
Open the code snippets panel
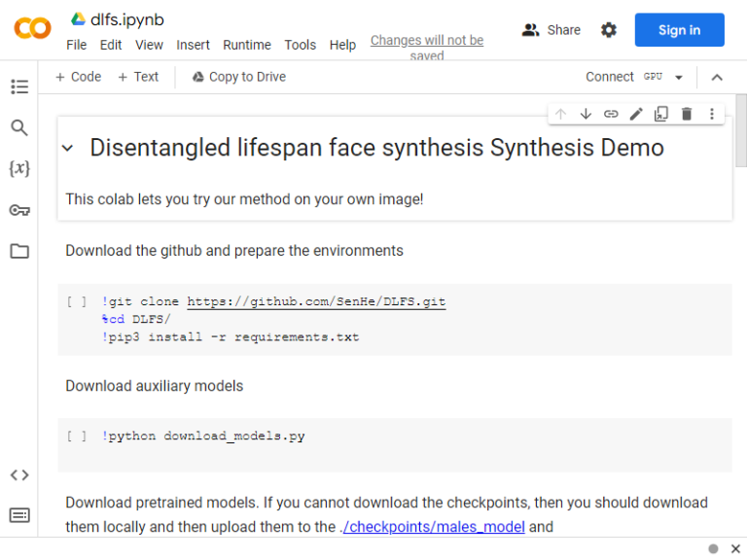point(19,474)
